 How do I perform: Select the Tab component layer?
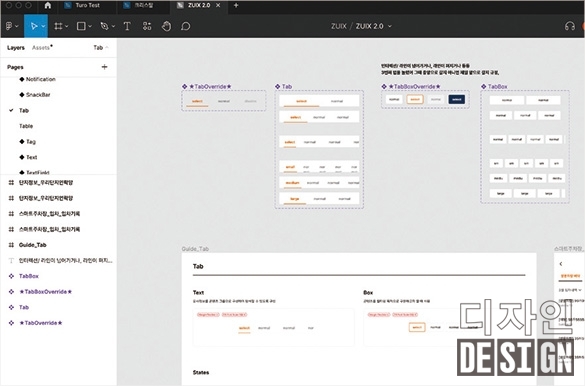click(x=24, y=308)
